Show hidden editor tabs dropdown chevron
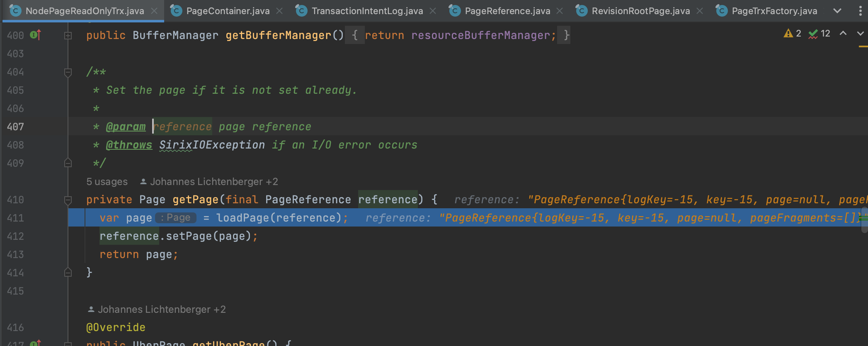The width and height of the screenshot is (868, 346). 837,11
